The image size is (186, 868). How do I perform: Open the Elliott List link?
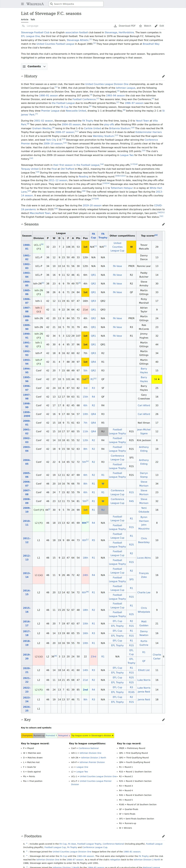(x=144, y=670)
